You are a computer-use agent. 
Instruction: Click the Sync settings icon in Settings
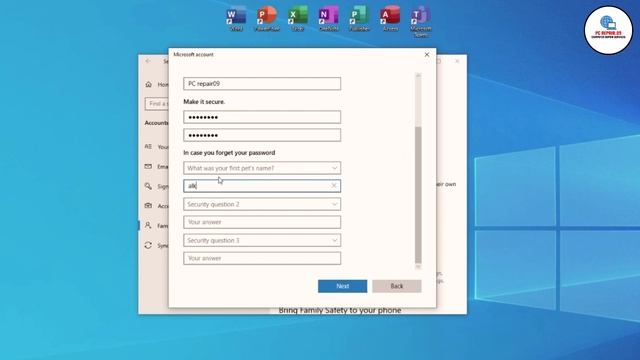(148, 245)
